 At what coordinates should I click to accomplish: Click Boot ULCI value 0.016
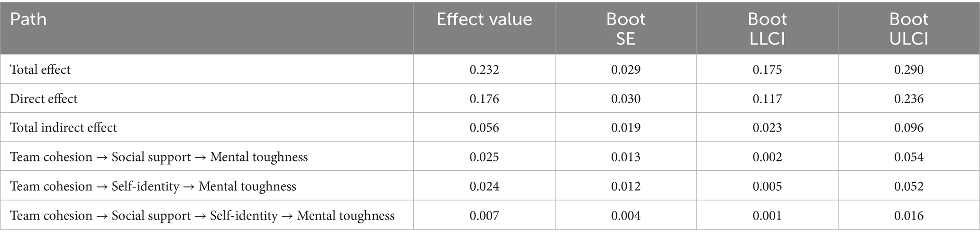tap(908, 216)
